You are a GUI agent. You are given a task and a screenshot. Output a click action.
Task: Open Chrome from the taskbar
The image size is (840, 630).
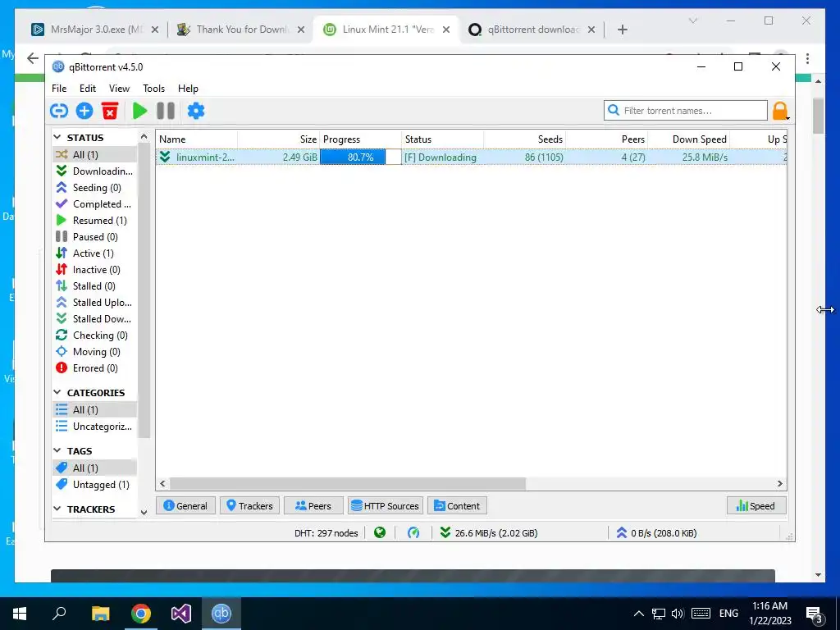tap(141, 614)
